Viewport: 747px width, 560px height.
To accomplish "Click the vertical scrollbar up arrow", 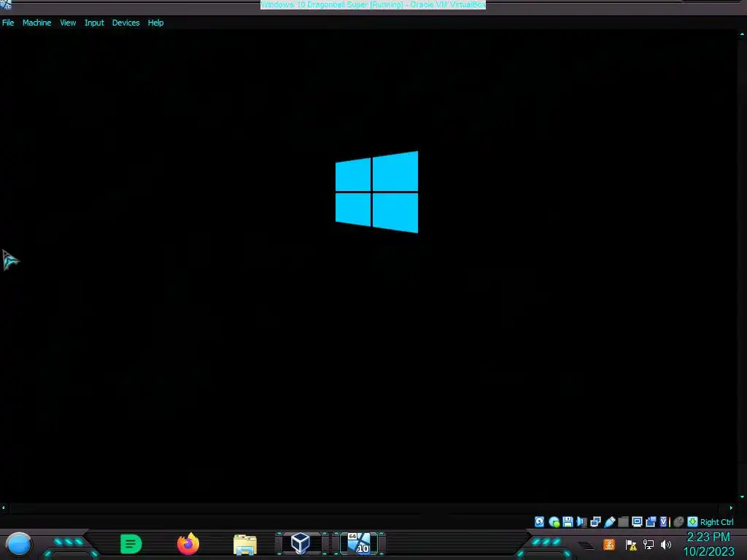I will [x=742, y=34].
